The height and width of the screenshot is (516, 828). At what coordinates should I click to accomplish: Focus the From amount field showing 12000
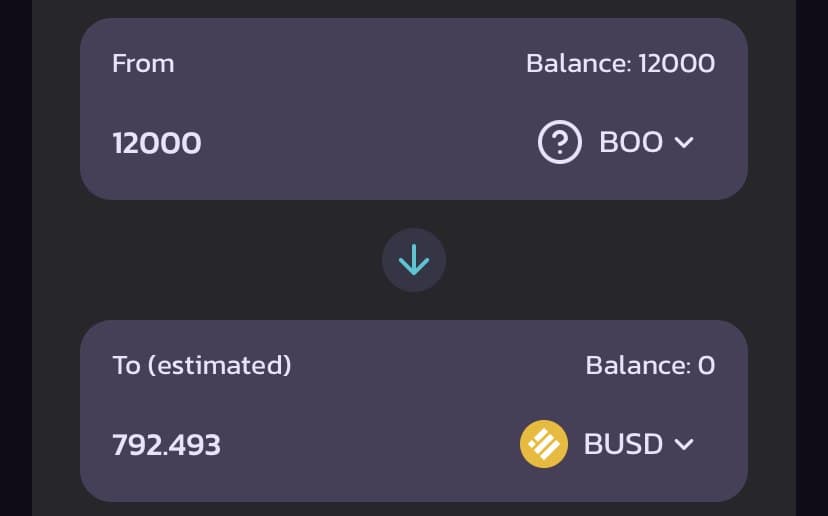(x=157, y=143)
